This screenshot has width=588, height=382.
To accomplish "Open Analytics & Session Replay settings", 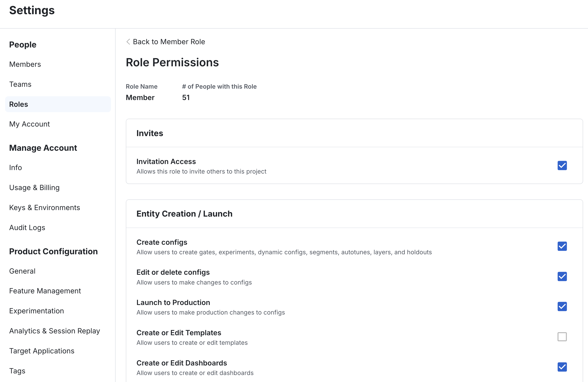I will (x=55, y=331).
